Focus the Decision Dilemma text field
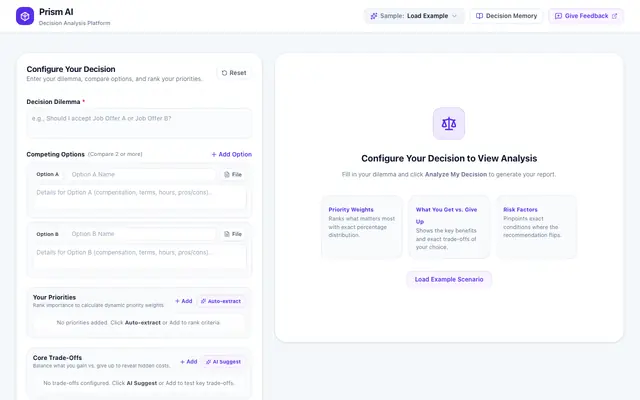This screenshot has width=640, height=400. pos(139,124)
